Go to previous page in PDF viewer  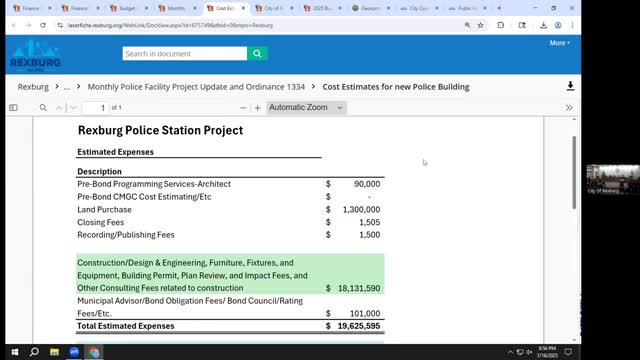[x=59, y=108]
